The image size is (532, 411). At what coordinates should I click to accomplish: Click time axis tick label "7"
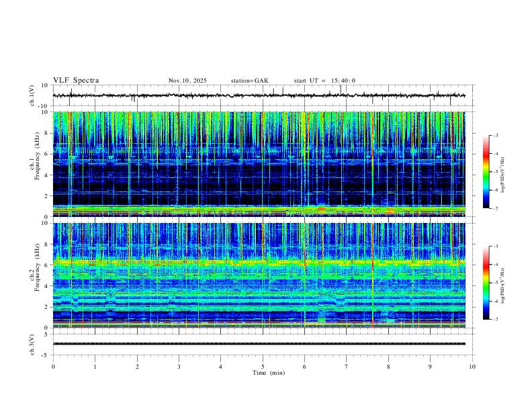(x=347, y=367)
